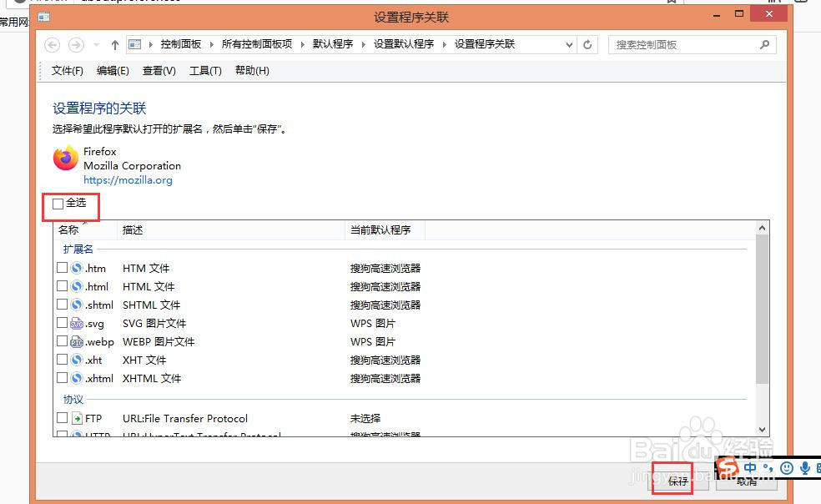
Task: Collapse the 扩展名 group header
Action: point(78,249)
